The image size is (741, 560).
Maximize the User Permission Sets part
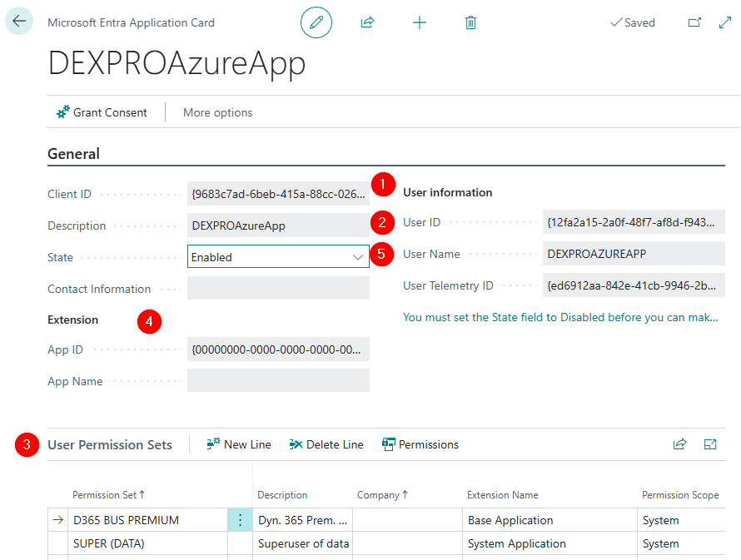[x=710, y=444]
